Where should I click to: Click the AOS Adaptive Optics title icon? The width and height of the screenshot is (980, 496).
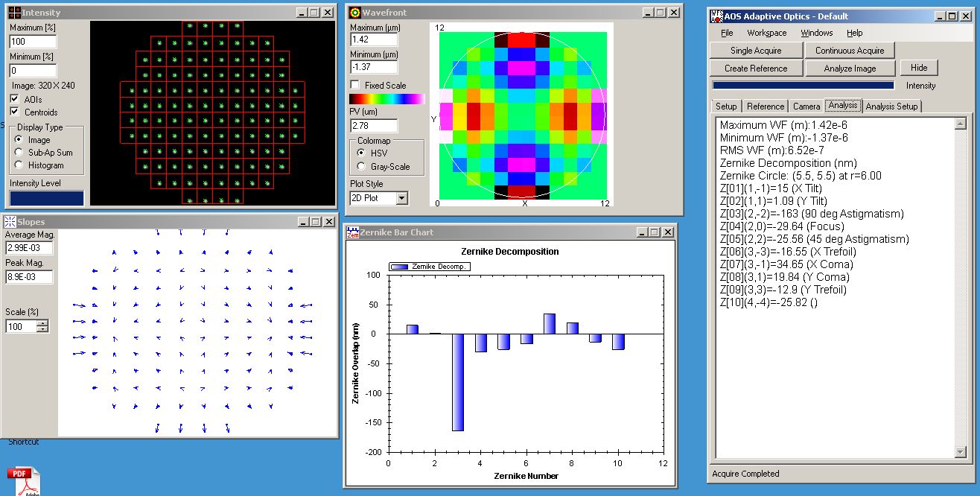716,16
